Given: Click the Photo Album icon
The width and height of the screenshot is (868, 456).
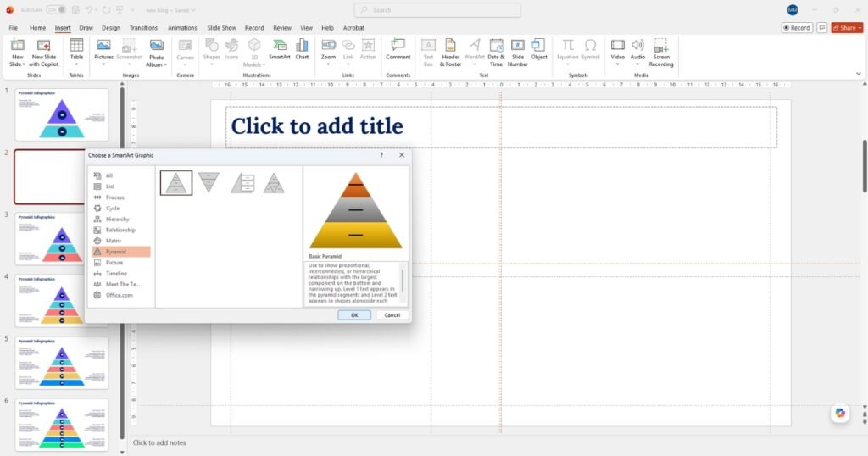Looking at the screenshot, I should [157, 46].
